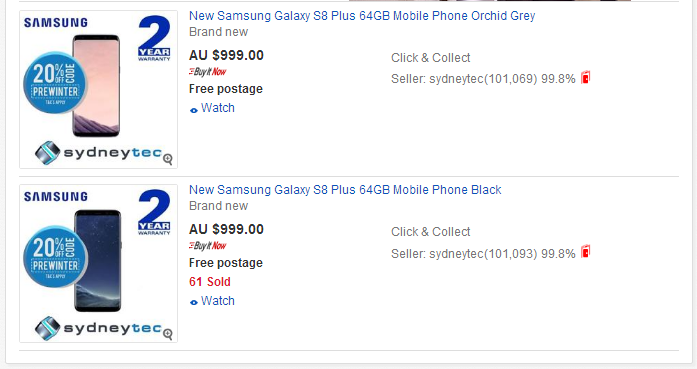Screen dimensions: 697x369
Task: Click red top-rated seller badge for Orchid Grey listing
Action: coord(586,77)
